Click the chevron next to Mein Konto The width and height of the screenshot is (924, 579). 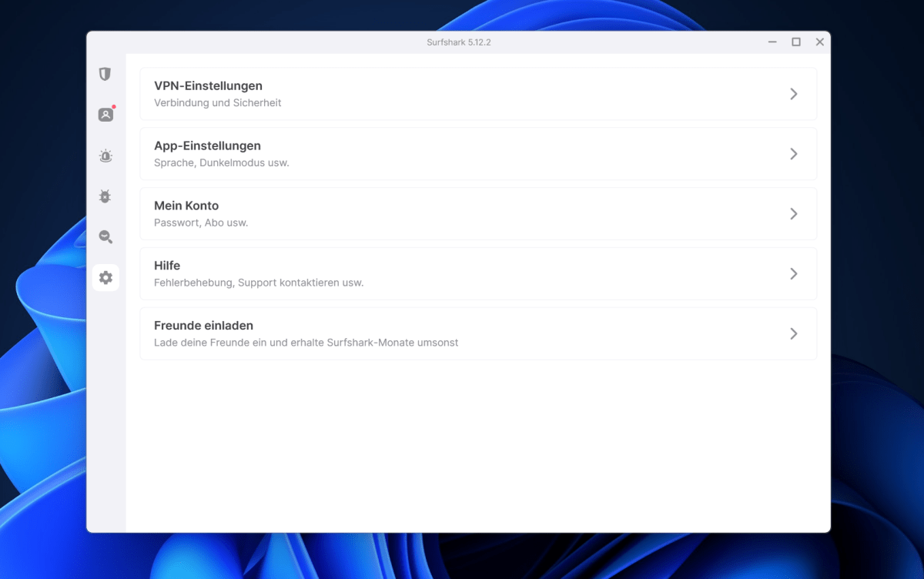tap(793, 214)
